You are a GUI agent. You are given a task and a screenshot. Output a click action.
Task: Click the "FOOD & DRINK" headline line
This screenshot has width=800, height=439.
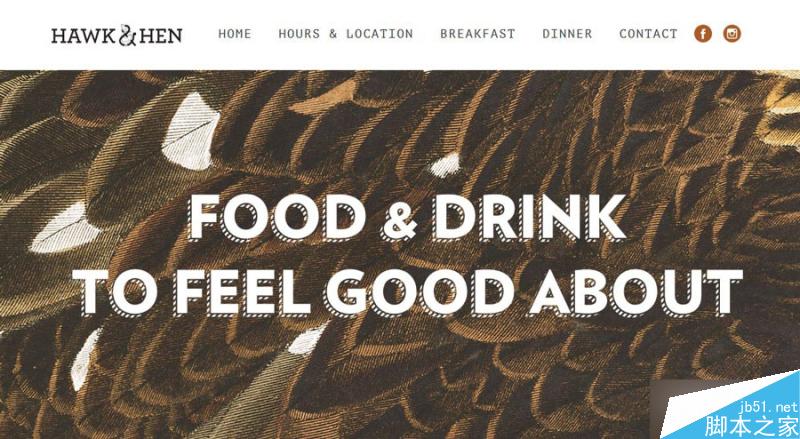[407, 217]
